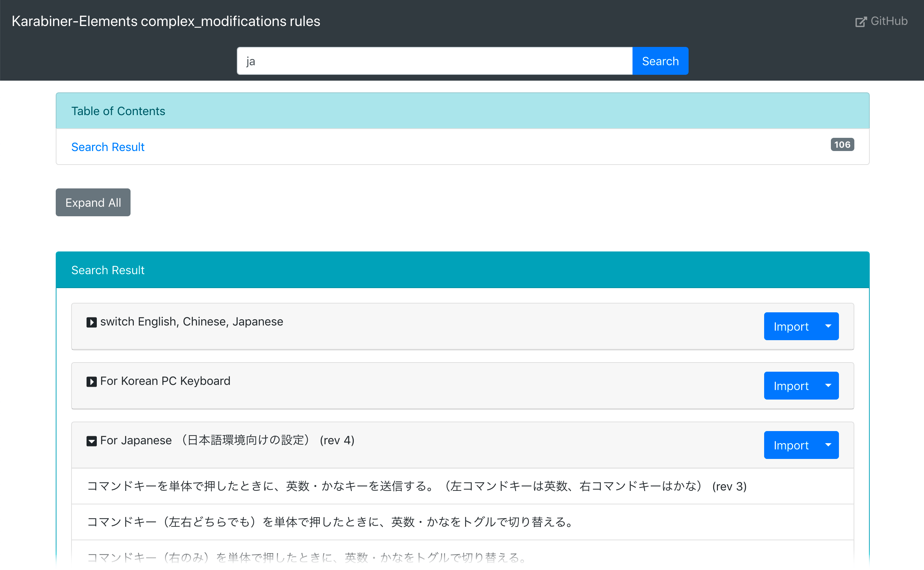Open Import dropdown caret for switch English, Chinese, Japanese

tap(828, 326)
